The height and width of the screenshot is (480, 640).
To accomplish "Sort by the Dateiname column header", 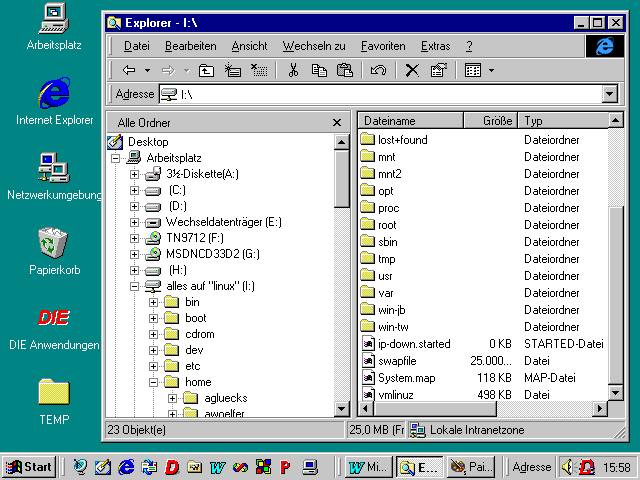I will pyautogui.click(x=411, y=121).
